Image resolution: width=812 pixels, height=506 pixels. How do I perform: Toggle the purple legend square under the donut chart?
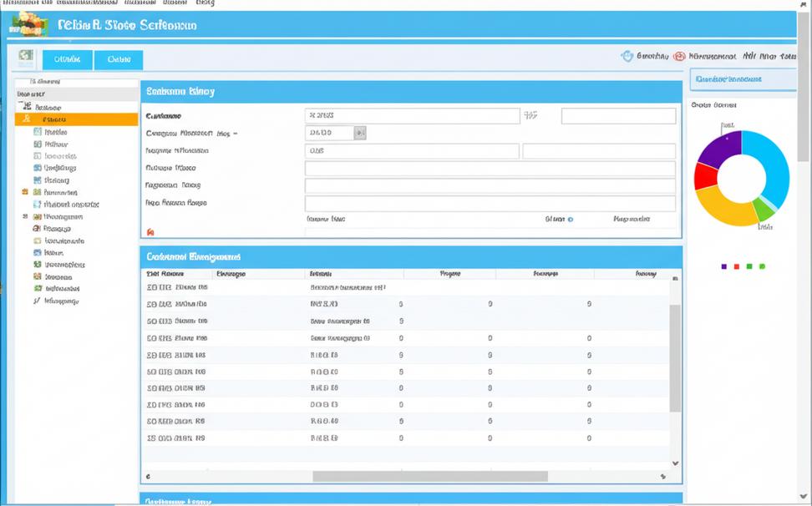pos(723,266)
